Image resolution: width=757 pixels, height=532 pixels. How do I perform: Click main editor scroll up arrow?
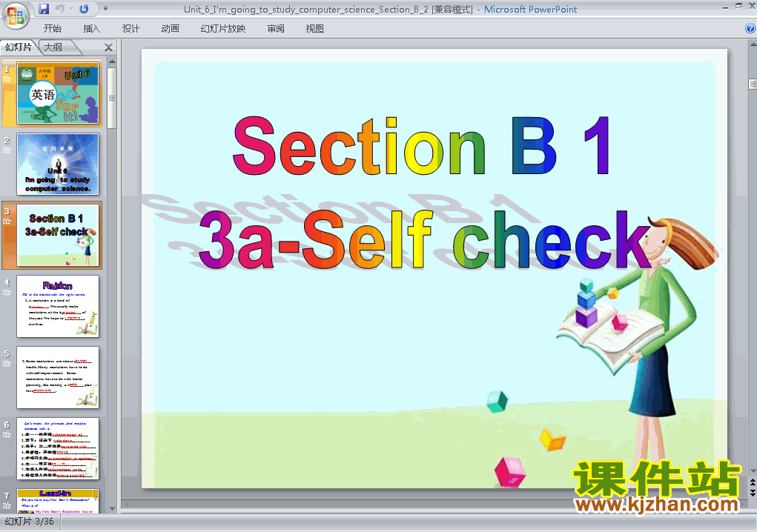pyautogui.click(x=753, y=44)
